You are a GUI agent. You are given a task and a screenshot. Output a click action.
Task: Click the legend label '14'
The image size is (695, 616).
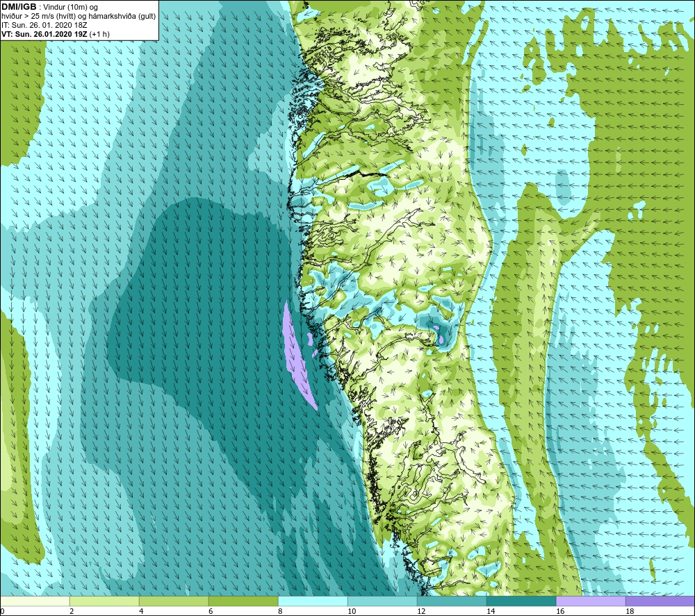coord(491,611)
